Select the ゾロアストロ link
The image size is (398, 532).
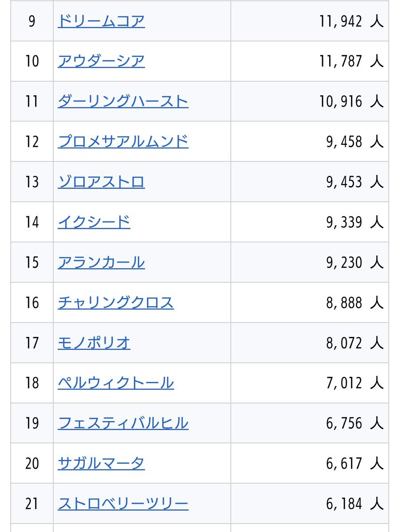pos(101,182)
